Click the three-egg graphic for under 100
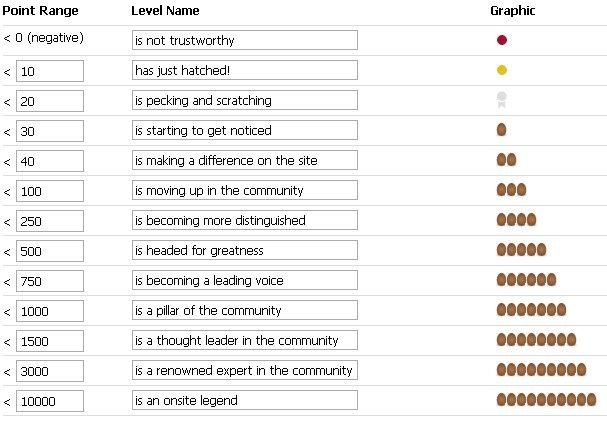Image resolution: width=607 pixels, height=424 pixels. tap(511, 190)
